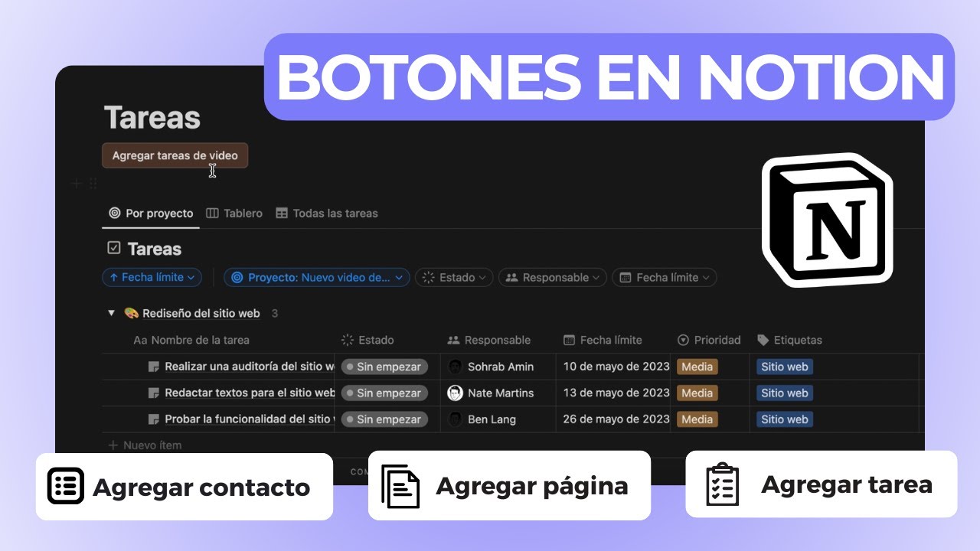The width and height of the screenshot is (980, 551).
Task: Click the tag icon in the Etiquetas column header
Action: (763, 340)
